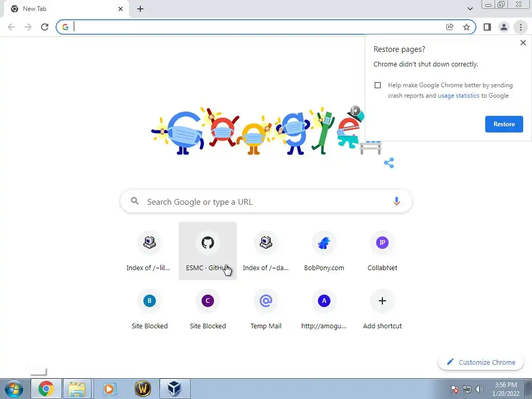Click the share page icon in omnibox
This screenshot has height=399, width=532.
pos(449,27)
